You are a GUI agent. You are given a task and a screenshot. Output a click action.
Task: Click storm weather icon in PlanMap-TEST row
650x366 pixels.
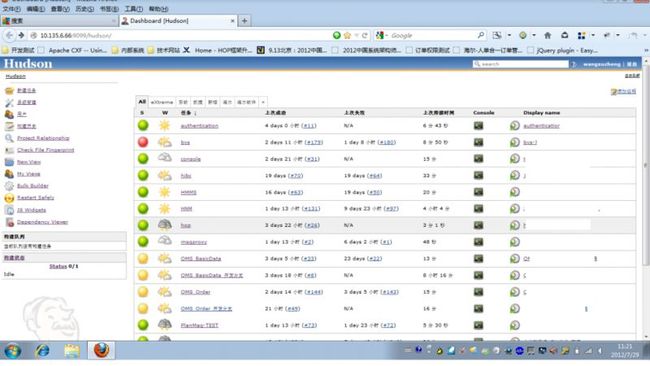pyautogui.click(x=165, y=325)
